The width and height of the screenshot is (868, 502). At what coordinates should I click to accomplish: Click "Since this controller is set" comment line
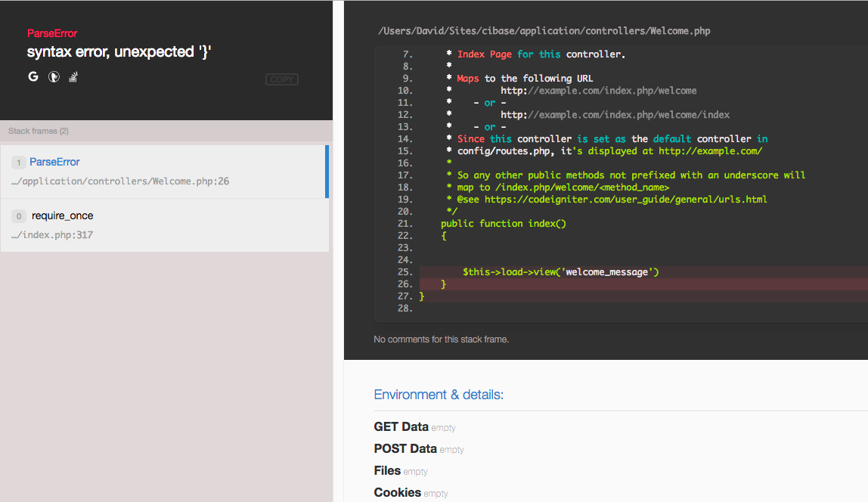coord(612,139)
